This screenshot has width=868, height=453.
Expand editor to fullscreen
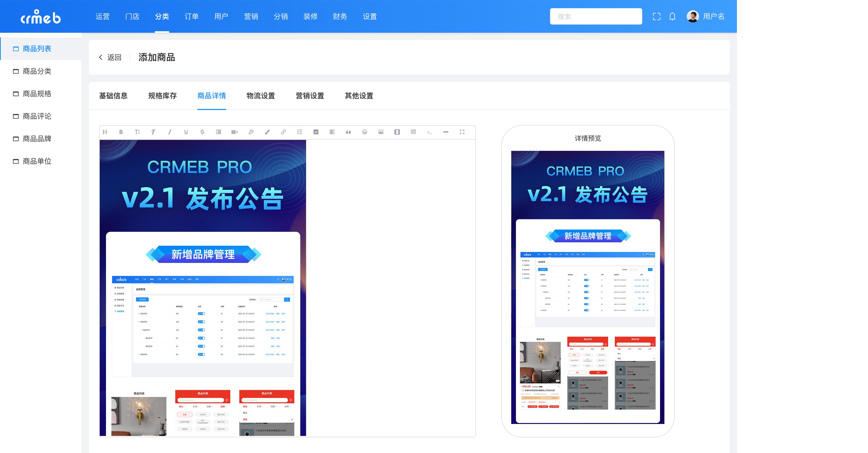(462, 132)
